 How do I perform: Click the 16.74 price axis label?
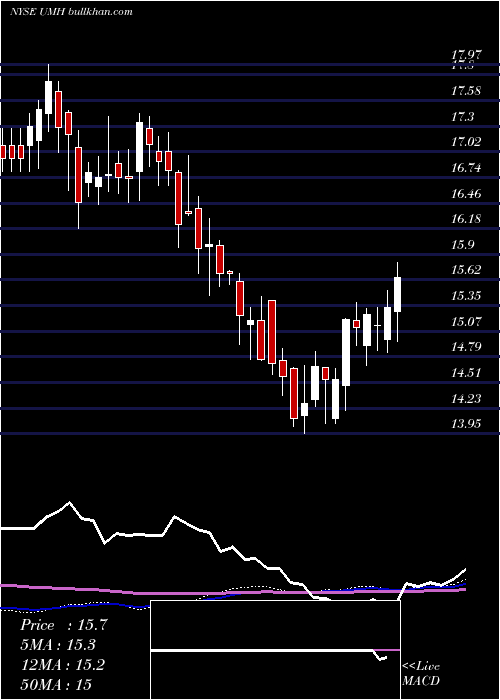pos(466,168)
